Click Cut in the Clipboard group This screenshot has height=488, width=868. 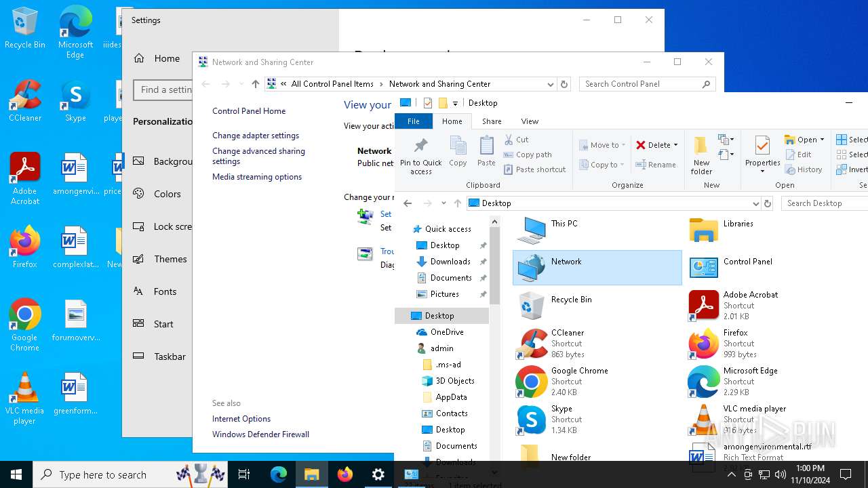pyautogui.click(x=516, y=140)
